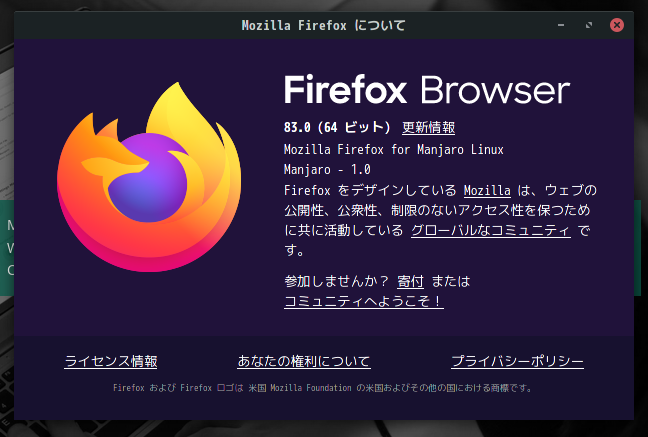The width and height of the screenshot is (648, 437).
Task: Maximize the About Firefox window
Action: pos(588,25)
